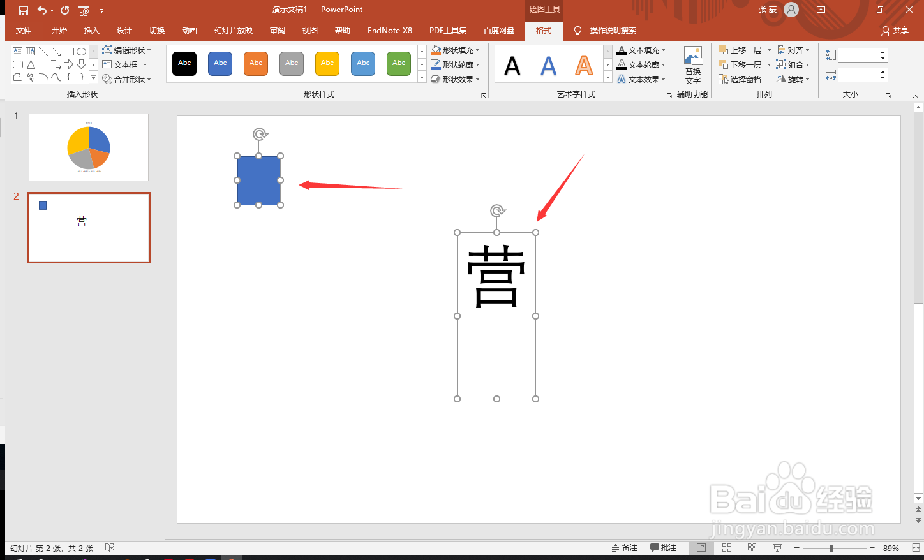The width and height of the screenshot is (924, 560).
Task: Open the EndNote X8 tab
Action: click(390, 31)
